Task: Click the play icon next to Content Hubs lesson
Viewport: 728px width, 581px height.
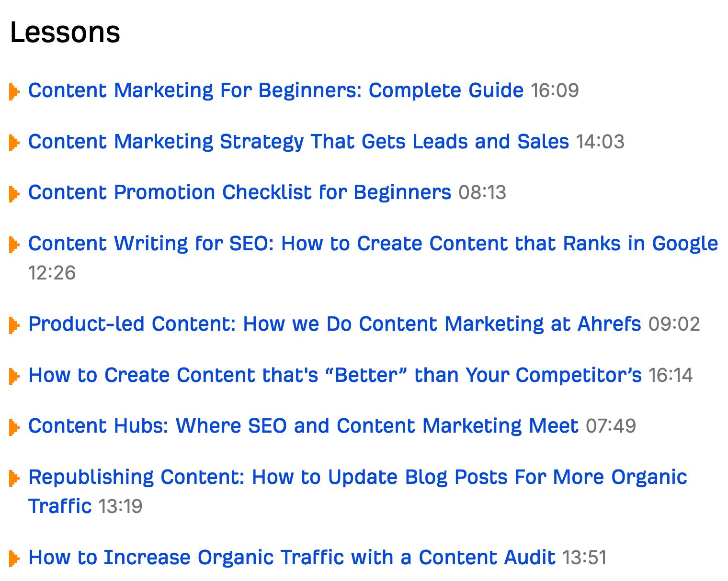Action: (14, 426)
